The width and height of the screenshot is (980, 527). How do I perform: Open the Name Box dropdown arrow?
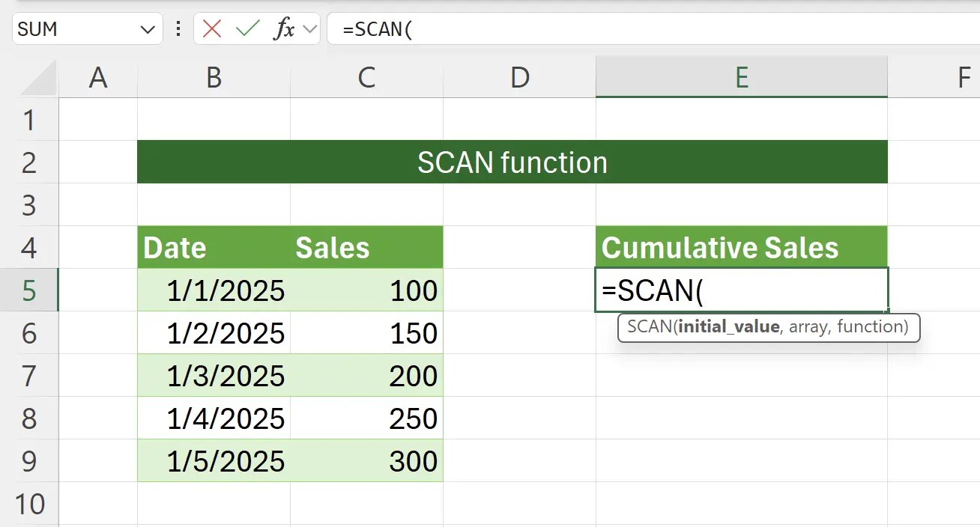pyautogui.click(x=147, y=29)
